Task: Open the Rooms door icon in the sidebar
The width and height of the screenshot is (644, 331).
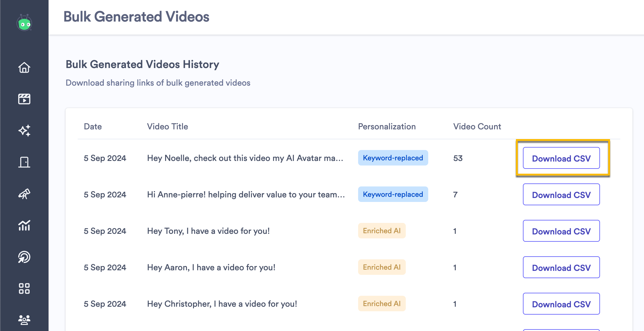Action: [25, 162]
